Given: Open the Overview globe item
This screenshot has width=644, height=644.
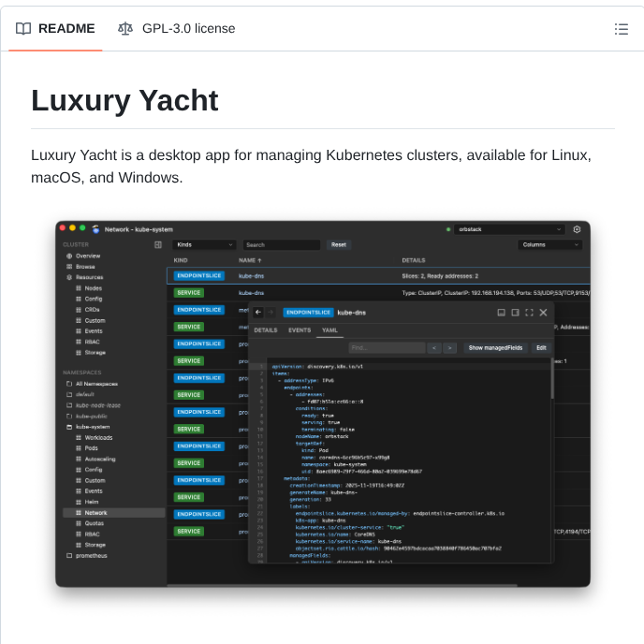Looking at the screenshot, I should [69, 256].
